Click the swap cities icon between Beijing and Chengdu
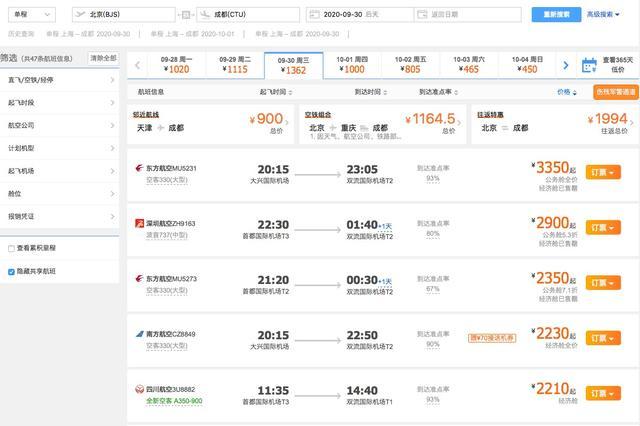The height and width of the screenshot is (426, 640). coord(186,15)
